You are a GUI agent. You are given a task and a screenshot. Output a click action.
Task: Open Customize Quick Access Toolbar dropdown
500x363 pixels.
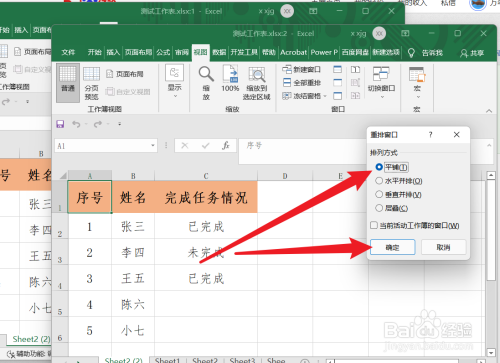(x=119, y=124)
